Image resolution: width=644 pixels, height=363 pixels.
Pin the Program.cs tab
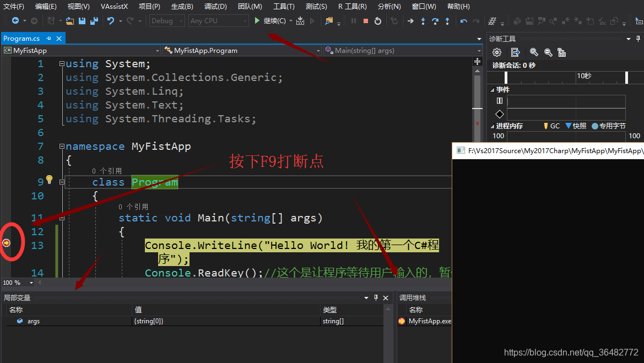pos(49,38)
